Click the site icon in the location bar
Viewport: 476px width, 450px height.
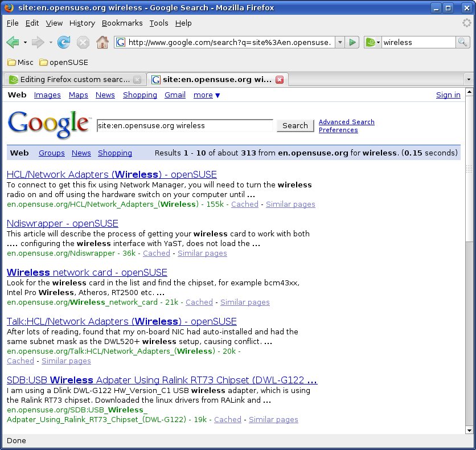(120, 42)
